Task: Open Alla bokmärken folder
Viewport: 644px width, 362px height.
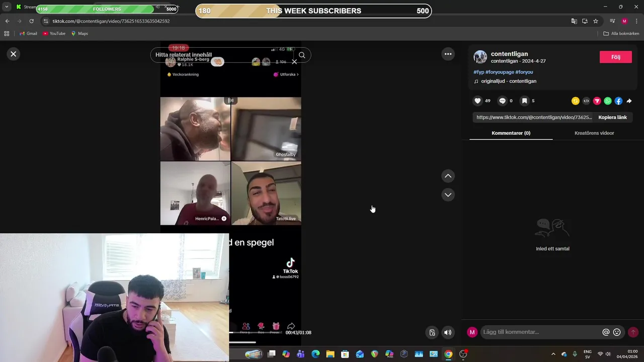Action: tap(621, 34)
